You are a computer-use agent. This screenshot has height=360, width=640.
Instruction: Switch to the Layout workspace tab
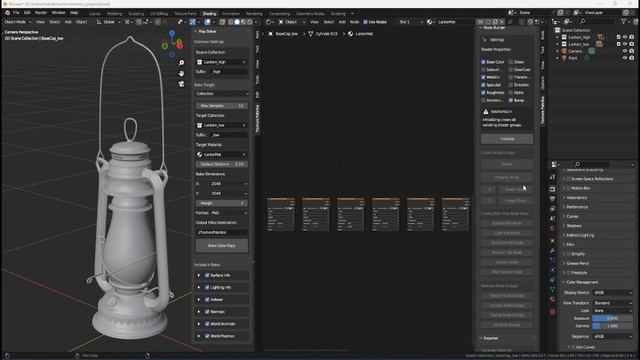click(x=95, y=13)
